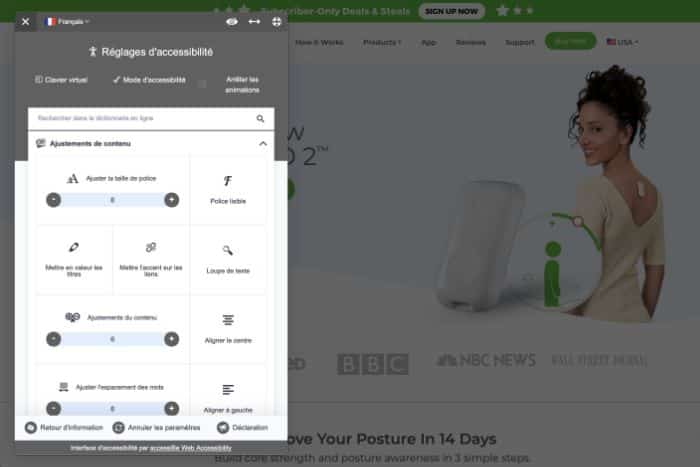Image resolution: width=700 pixels, height=467 pixels.
Task: Click the four-arrow move panel icon
Action: 276,21
